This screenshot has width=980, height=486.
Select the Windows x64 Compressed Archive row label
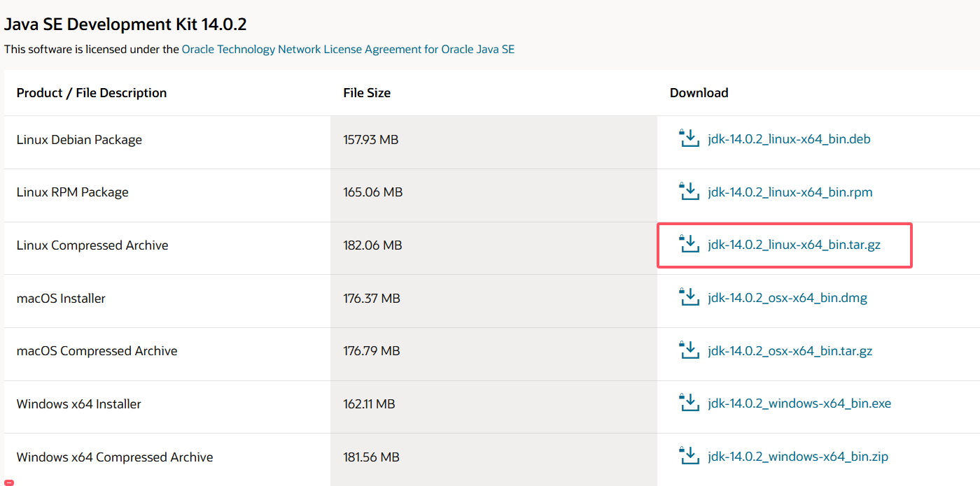[x=115, y=457]
